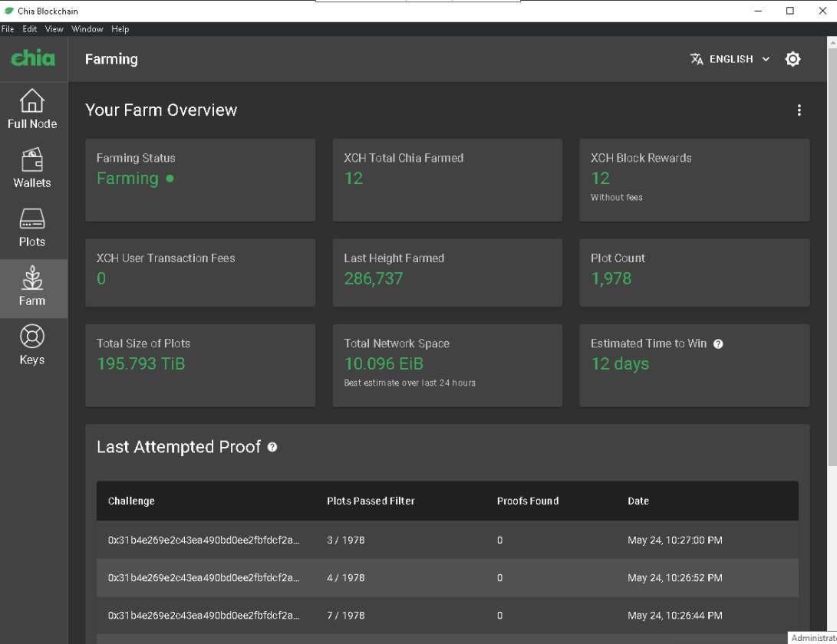Click the XCH Block Rewards value 12

[600, 178]
